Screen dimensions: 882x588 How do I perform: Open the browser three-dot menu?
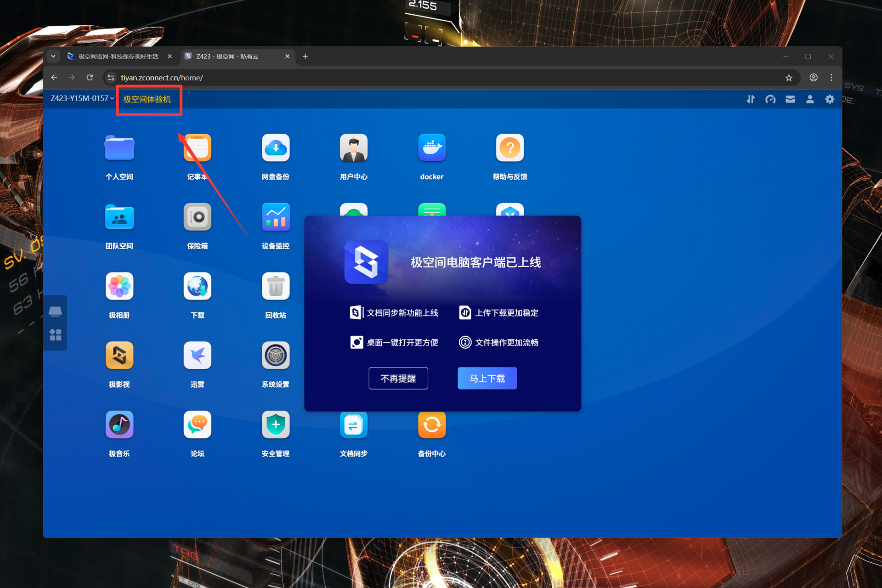click(x=831, y=78)
